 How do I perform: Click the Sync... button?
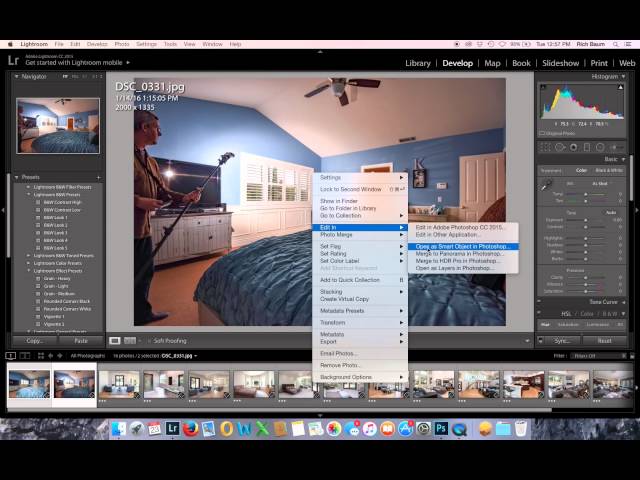pos(562,340)
